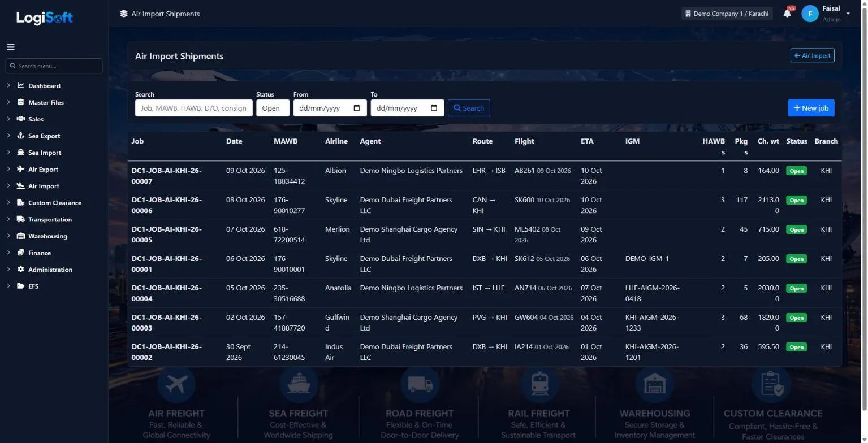This screenshot has width=868, height=443.
Task: Click the layers icon beside the page title
Action: (124, 14)
